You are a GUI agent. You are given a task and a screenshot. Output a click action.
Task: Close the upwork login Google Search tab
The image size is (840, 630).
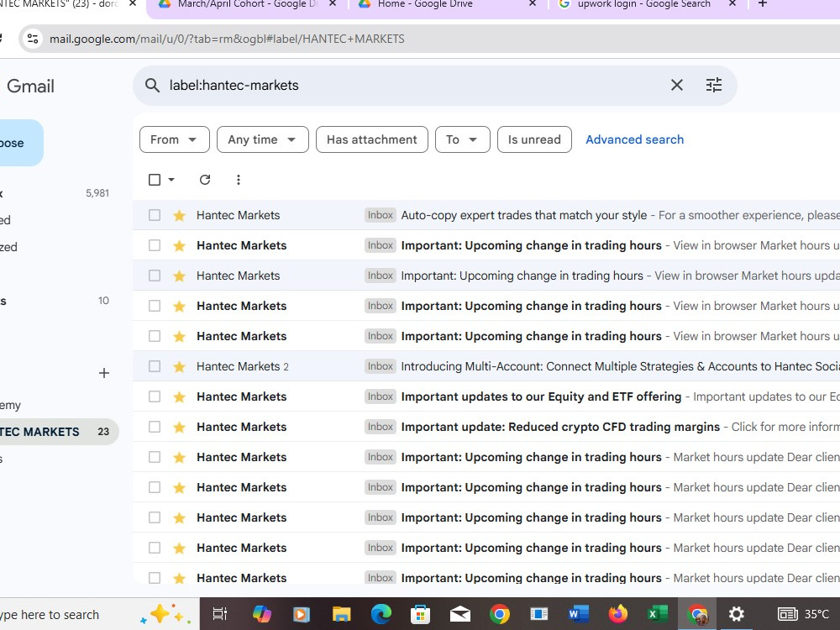[x=732, y=3]
